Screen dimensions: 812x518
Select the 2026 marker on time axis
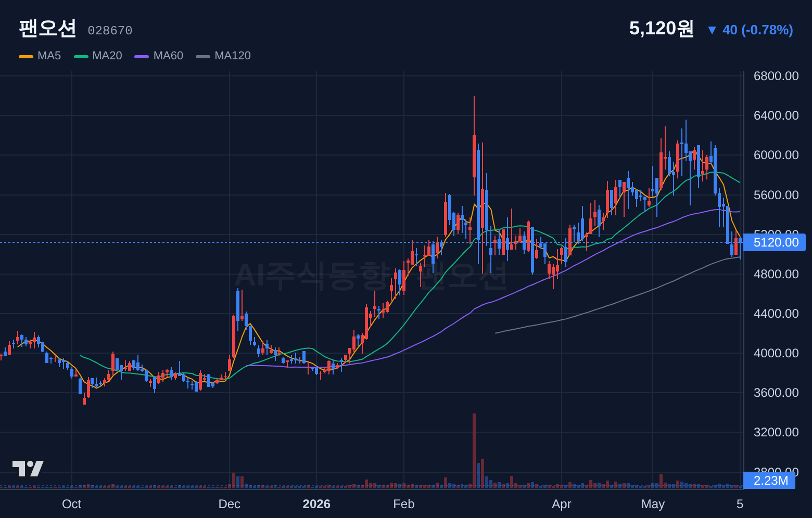[x=316, y=504]
